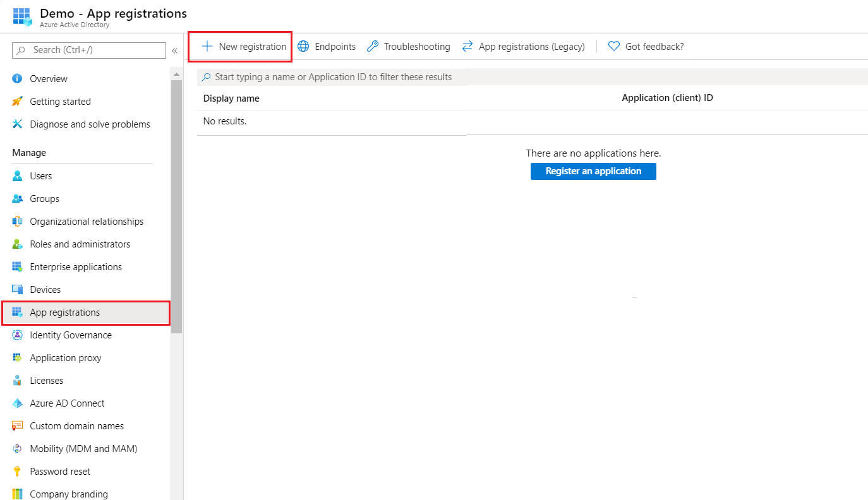Click Got feedback? in toolbar
868x500 pixels.
[x=646, y=47]
